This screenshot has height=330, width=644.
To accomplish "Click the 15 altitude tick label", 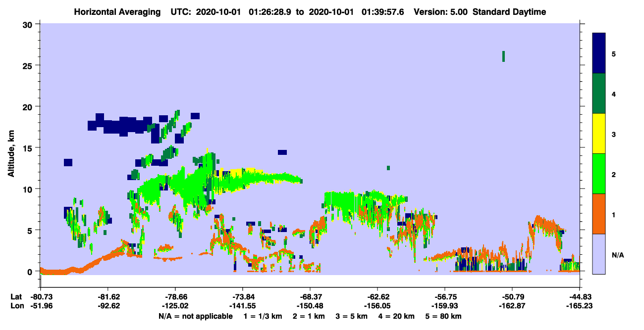I will (29, 148).
